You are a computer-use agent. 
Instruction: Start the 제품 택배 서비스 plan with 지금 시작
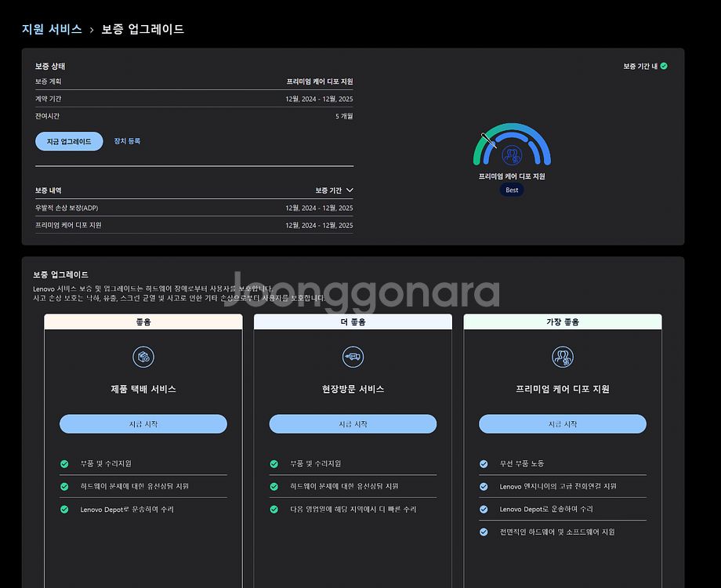[x=143, y=423]
